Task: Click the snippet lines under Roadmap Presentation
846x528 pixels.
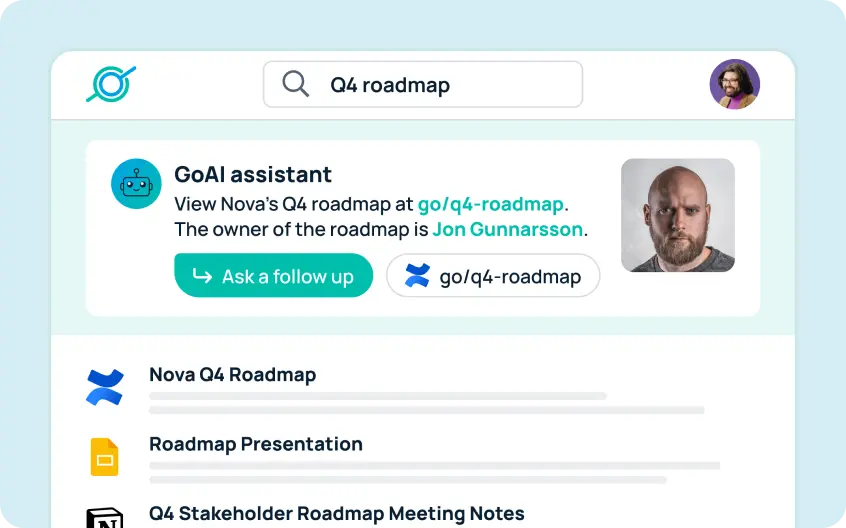Action: 435,472
